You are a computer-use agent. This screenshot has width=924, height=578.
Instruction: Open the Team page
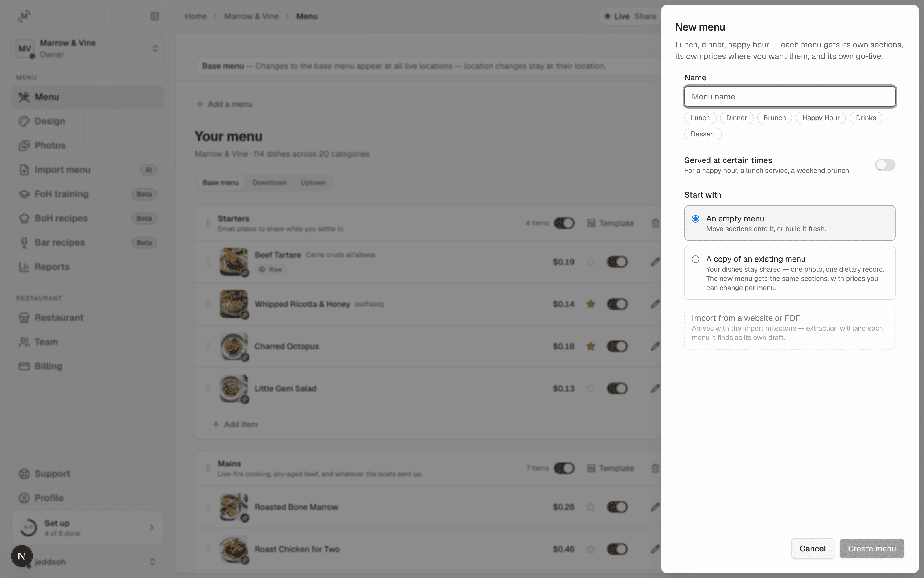[88, 342]
